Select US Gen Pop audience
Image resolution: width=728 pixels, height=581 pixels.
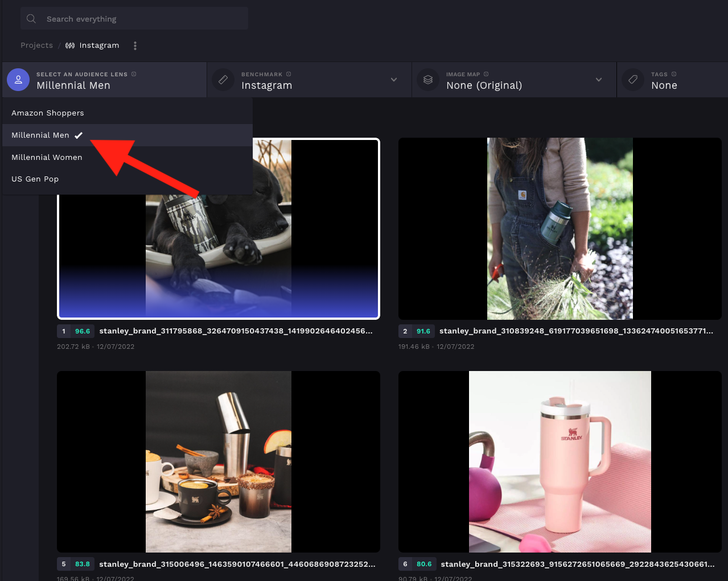[x=35, y=179]
